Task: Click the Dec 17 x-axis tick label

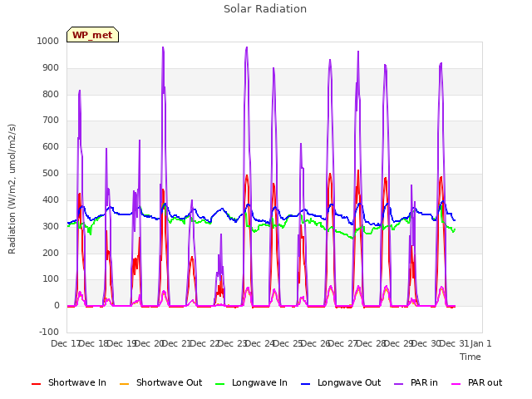Action: pyautogui.click(x=65, y=343)
